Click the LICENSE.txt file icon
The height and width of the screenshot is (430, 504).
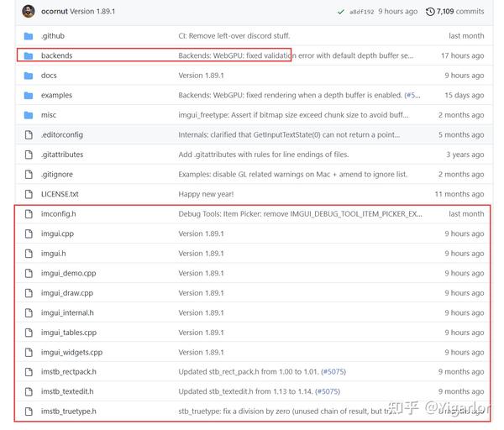coord(28,194)
